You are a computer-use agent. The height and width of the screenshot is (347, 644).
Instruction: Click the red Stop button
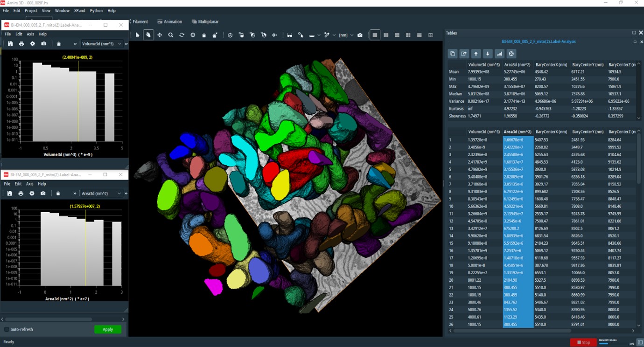pos(583,342)
